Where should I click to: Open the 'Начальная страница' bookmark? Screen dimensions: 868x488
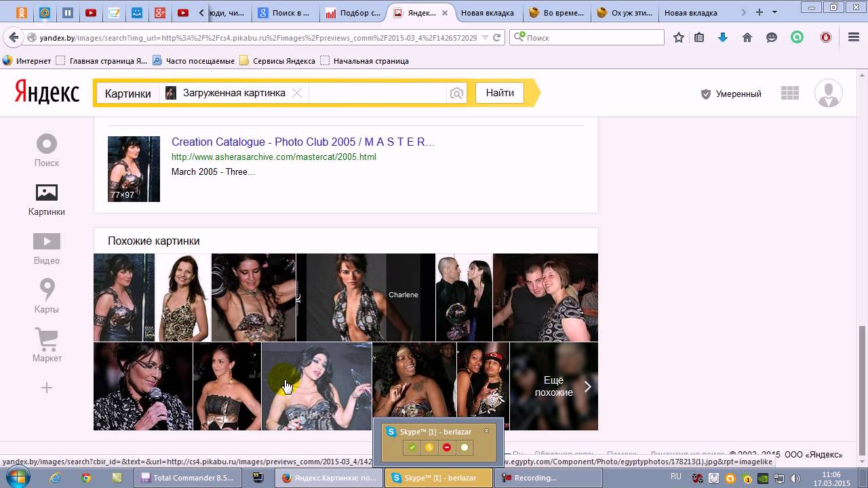point(365,61)
